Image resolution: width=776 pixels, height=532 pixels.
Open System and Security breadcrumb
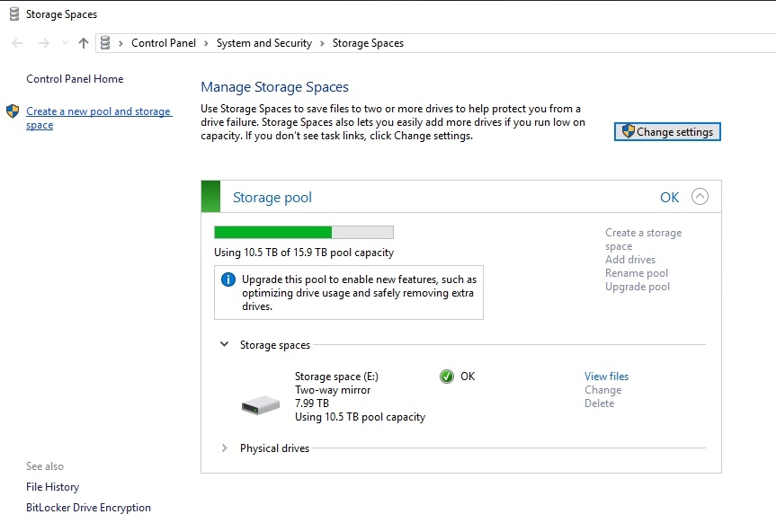264,43
